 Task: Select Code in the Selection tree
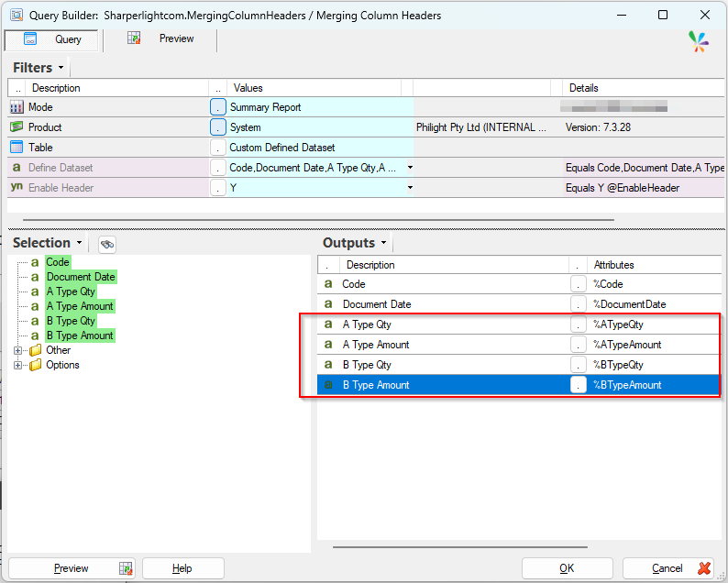coord(58,262)
